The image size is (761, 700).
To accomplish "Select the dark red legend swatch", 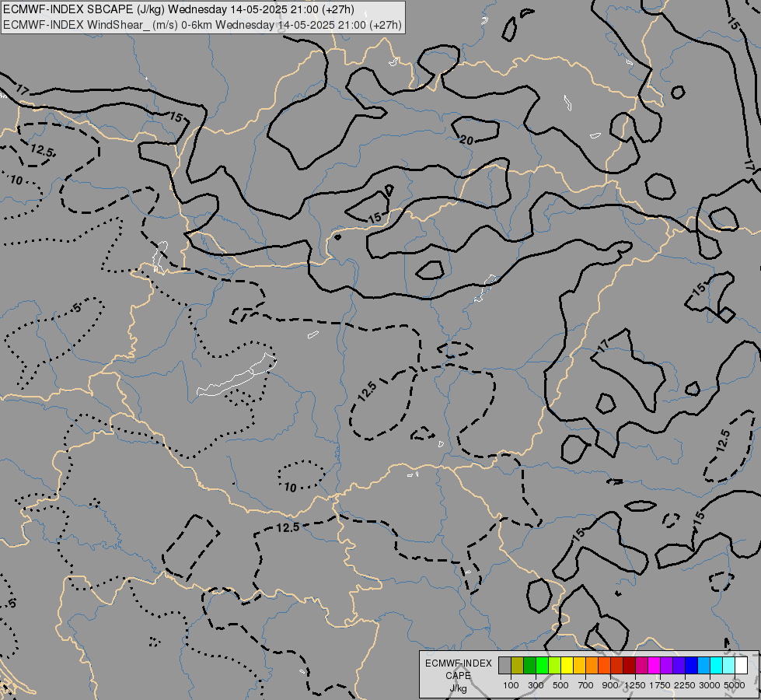I will (630, 666).
